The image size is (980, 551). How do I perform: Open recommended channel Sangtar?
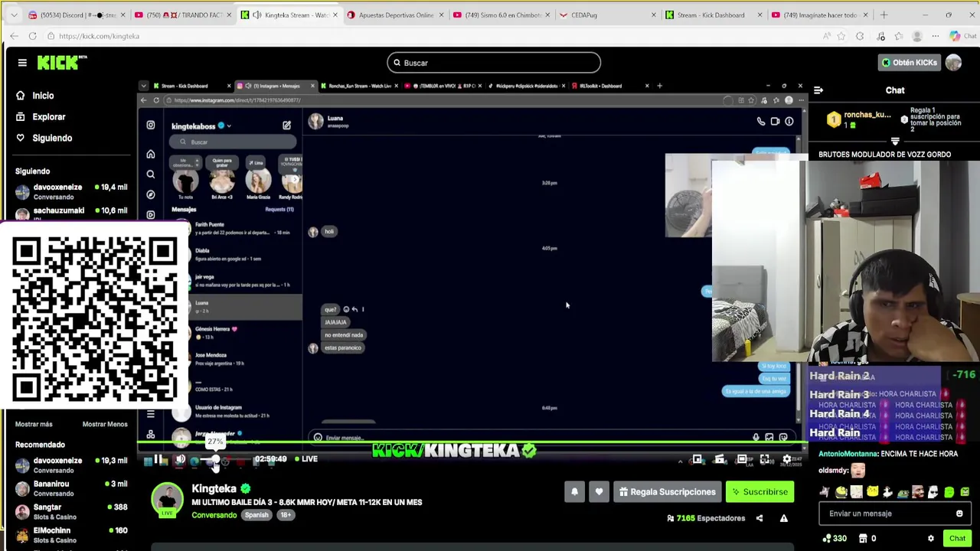[x=70, y=511]
